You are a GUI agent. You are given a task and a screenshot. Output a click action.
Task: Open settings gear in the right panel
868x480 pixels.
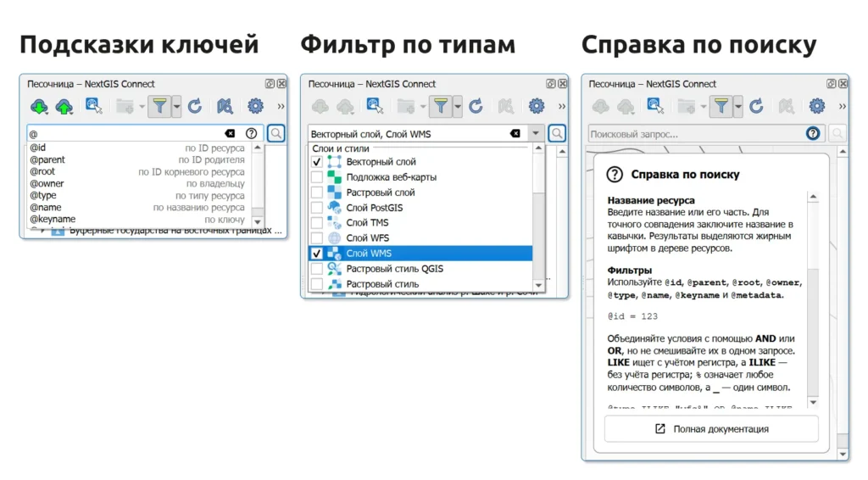[817, 106]
